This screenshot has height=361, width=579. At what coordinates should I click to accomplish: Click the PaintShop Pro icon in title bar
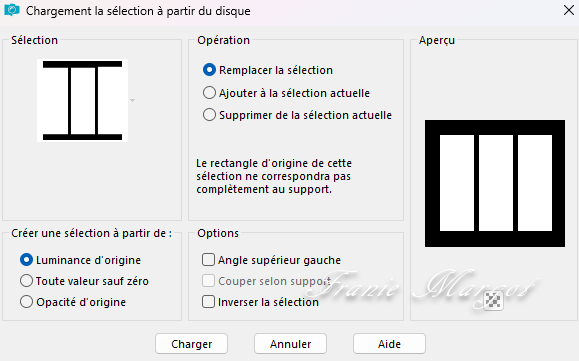tap(11, 10)
